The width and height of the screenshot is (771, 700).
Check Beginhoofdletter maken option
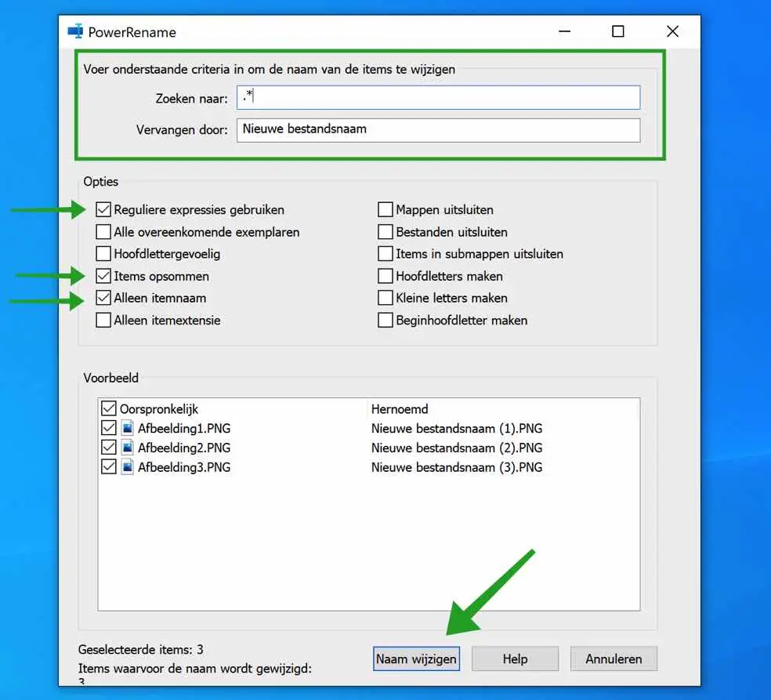(x=385, y=321)
